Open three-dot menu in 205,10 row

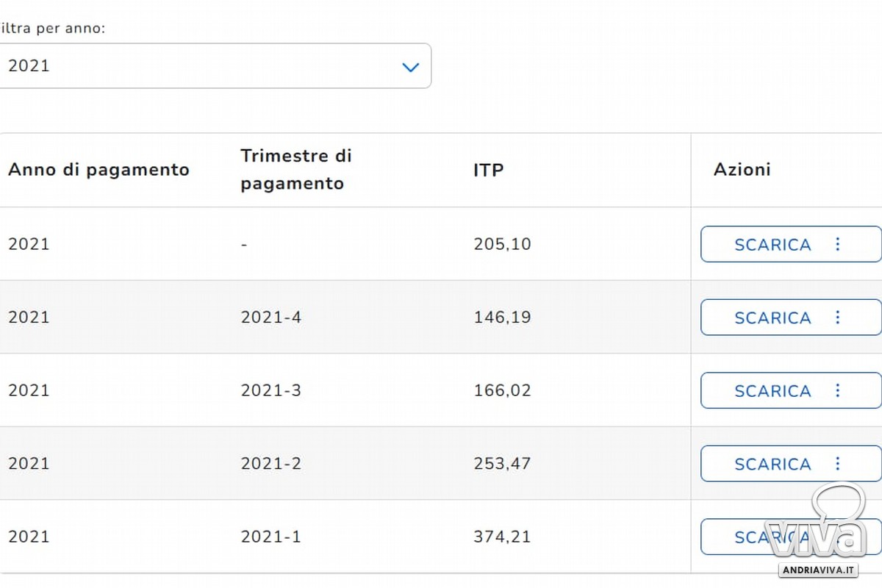(837, 244)
